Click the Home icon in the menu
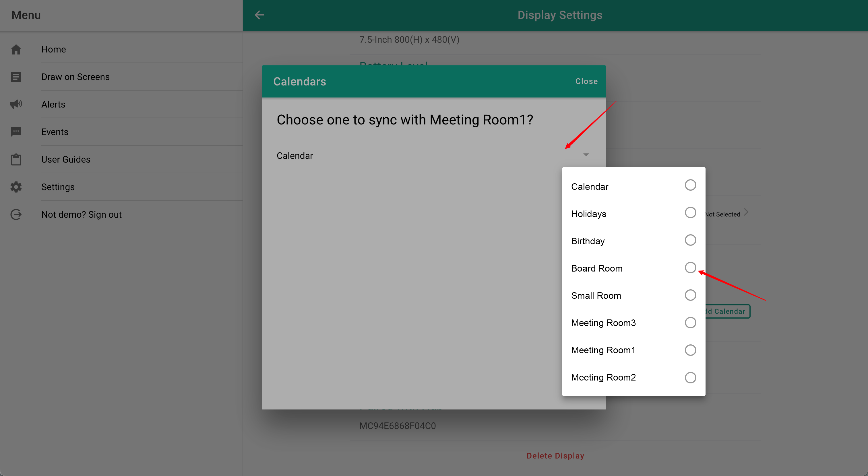Image resolution: width=868 pixels, height=476 pixels. click(16, 50)
